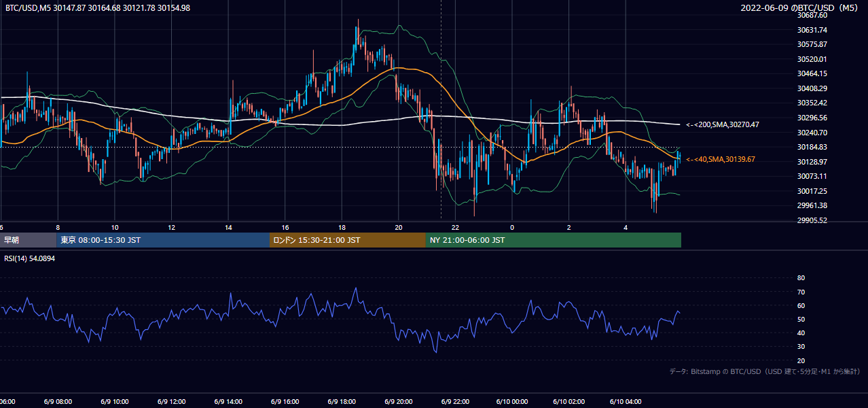Click price axis value 30575.87
The height and width of the screenshot is (408, 868).
pos(812,44)
